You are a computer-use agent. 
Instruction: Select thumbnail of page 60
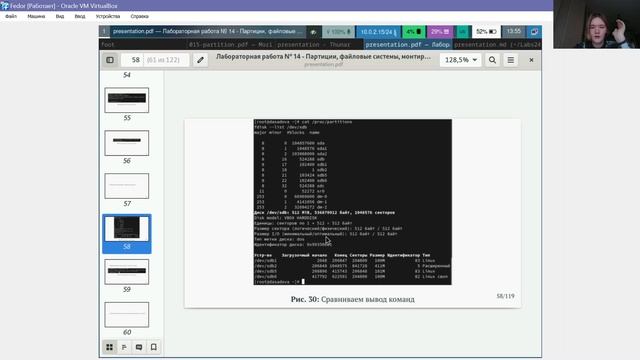[127, 315]
